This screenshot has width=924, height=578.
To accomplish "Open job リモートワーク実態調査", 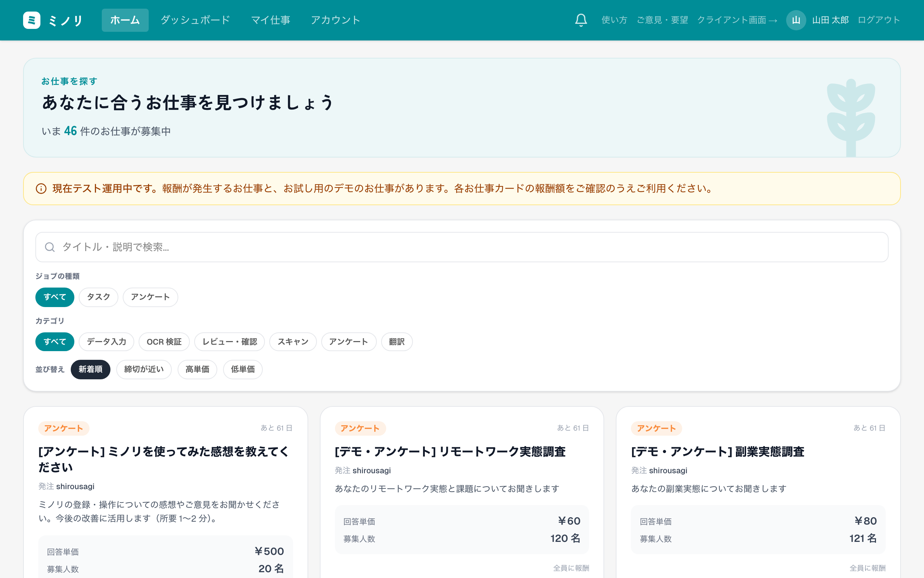I will pyautogui.click(x=450, y=452).
